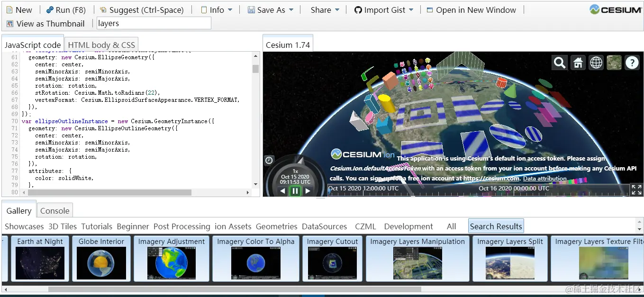Open the Earth at Night demo thumbnail
644x297 pixels.
(40, 258)
